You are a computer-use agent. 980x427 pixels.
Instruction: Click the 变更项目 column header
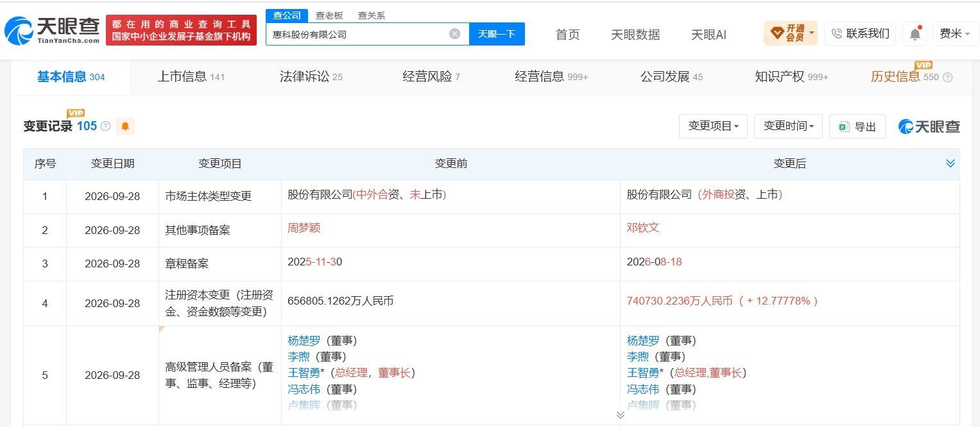point(219,163)
